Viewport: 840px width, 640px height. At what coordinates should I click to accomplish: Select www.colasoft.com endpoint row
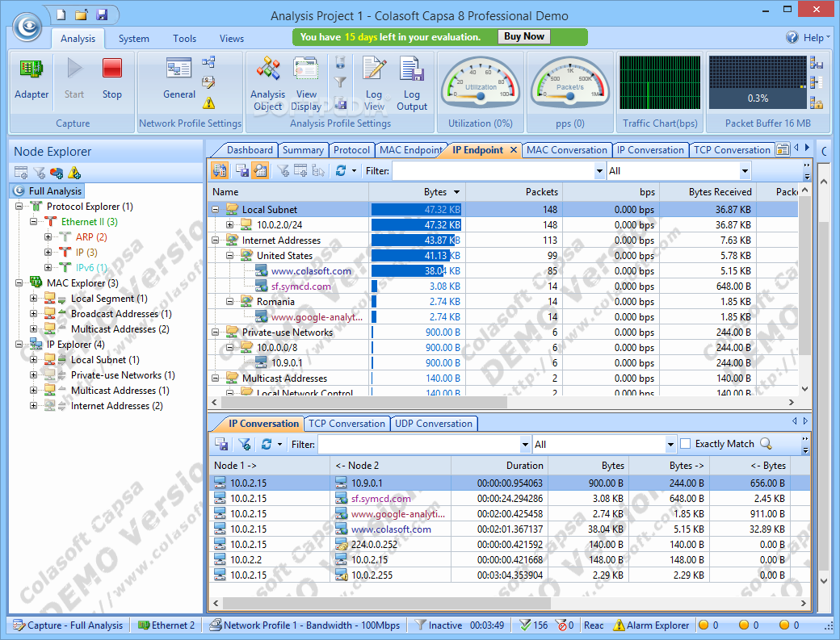point(502,271)
